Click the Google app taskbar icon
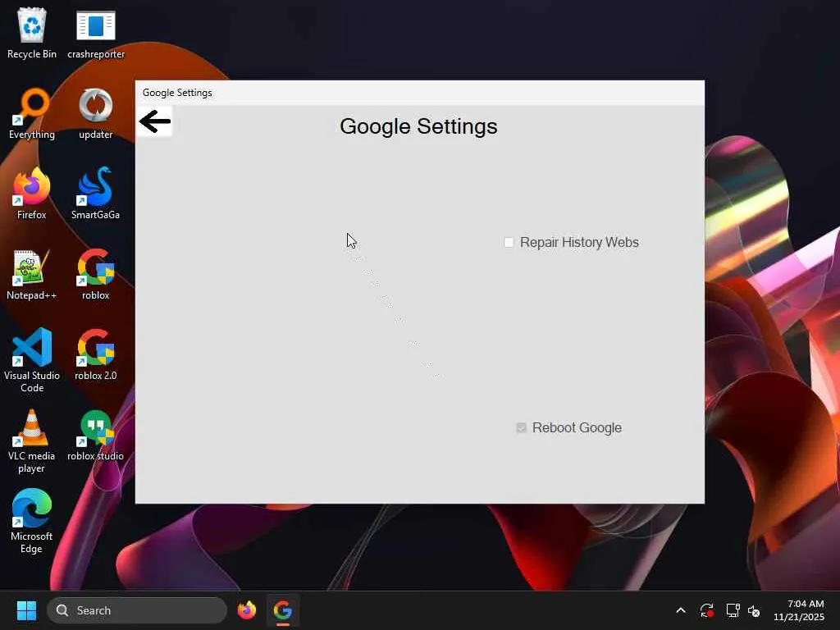840x630 pixels. click(283, 610)
